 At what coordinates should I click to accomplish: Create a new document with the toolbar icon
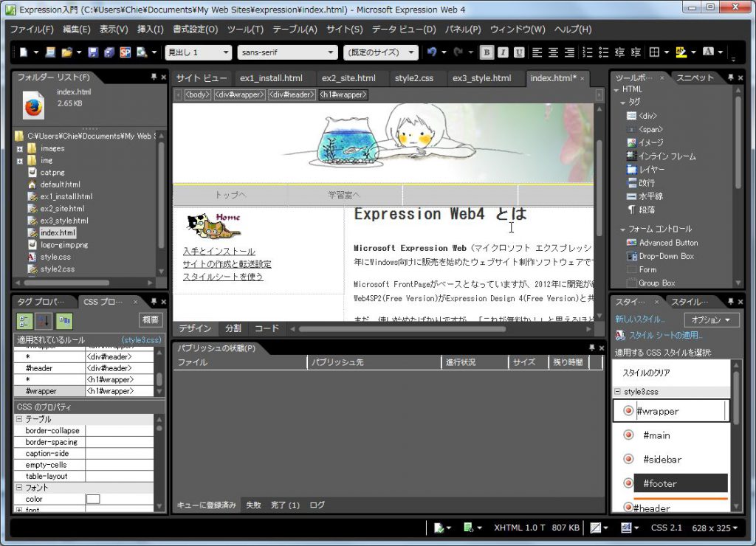[23, 52]
